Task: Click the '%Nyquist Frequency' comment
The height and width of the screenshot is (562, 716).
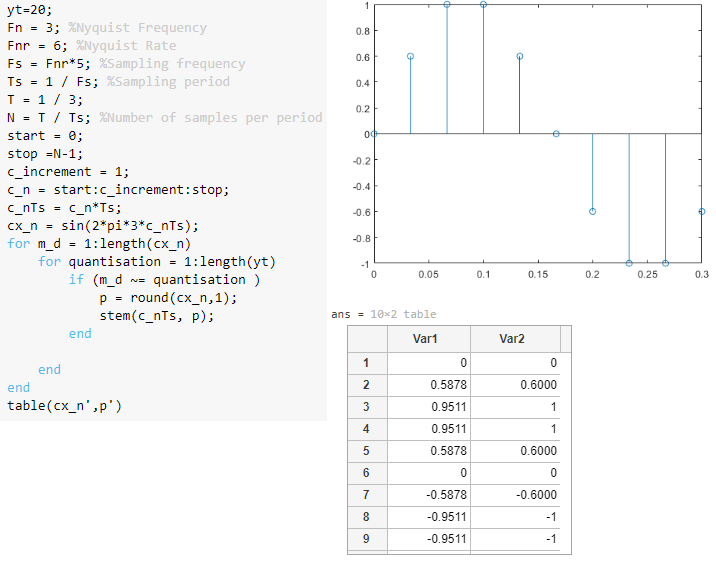Action: (x=137, y=28)
